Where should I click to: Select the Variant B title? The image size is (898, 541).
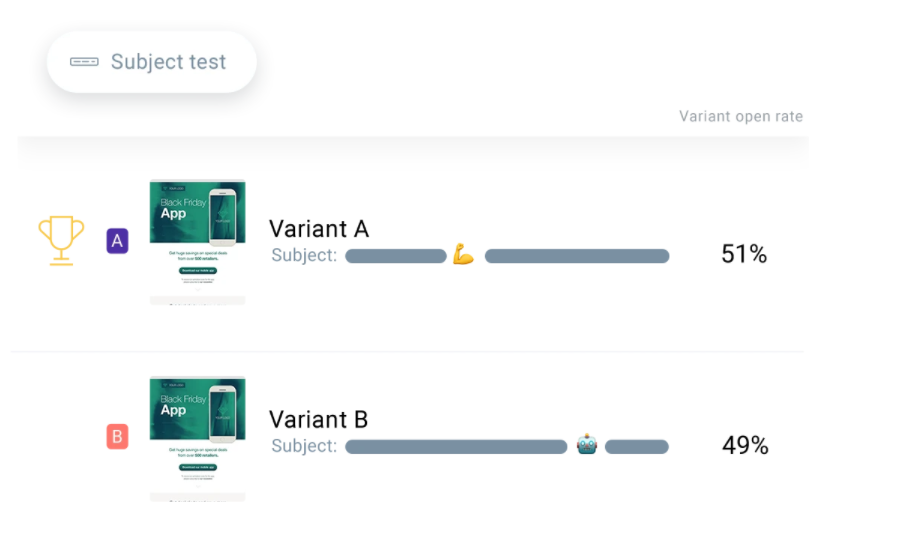pos(319,419)
